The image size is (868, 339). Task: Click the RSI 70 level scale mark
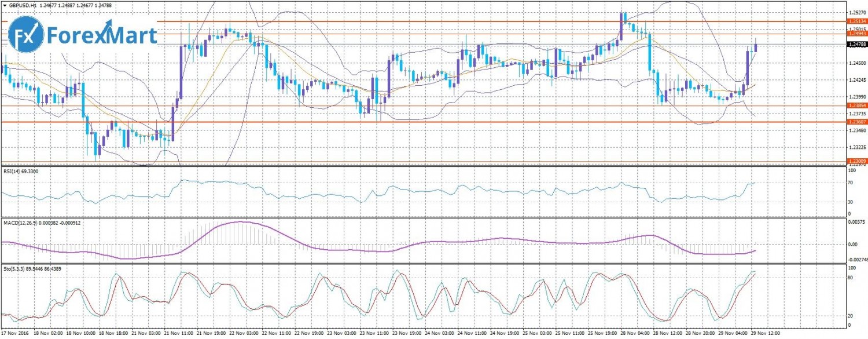coord(851,183)
